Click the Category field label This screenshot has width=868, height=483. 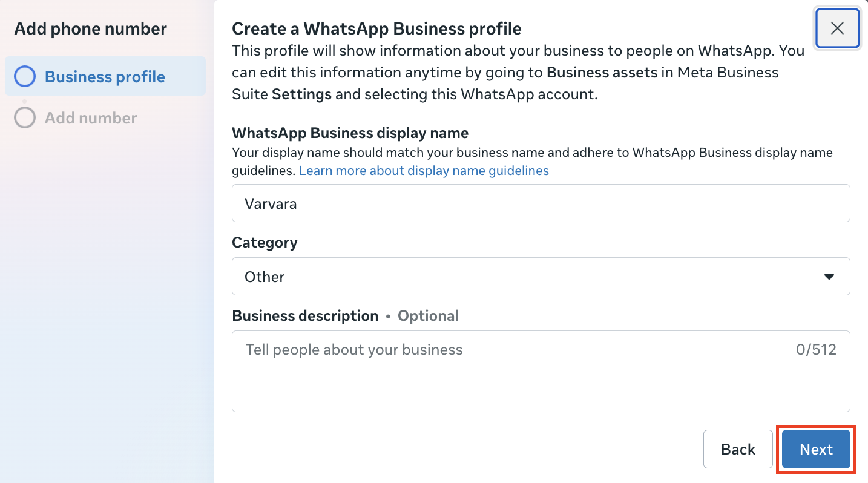(x=265, y=243)
